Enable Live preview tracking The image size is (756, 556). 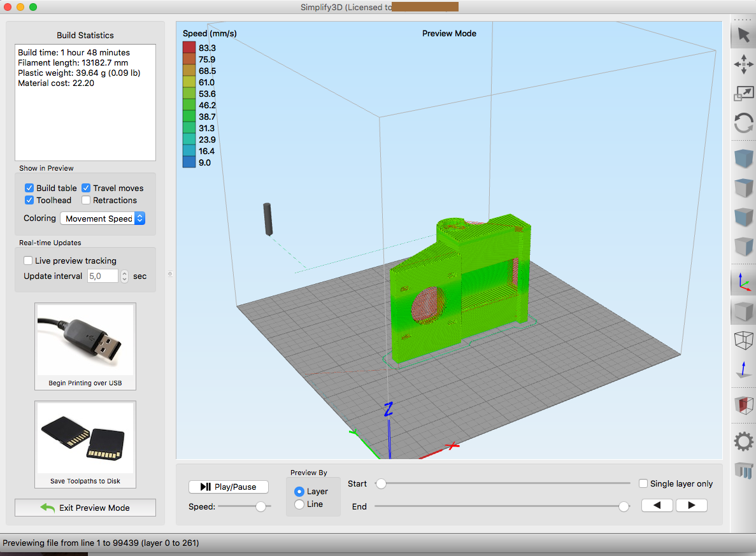[28, 260]
